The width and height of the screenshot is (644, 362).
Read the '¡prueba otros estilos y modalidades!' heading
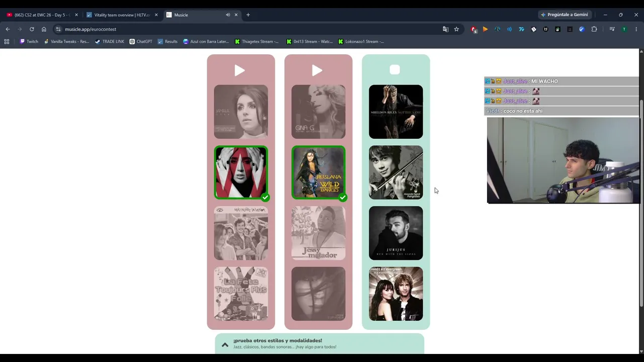[278, 340]
